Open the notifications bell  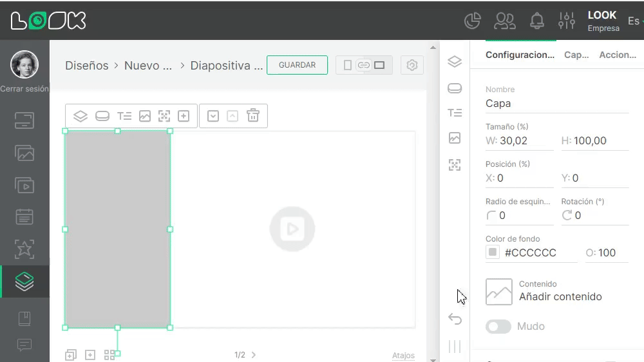point(537,21)
